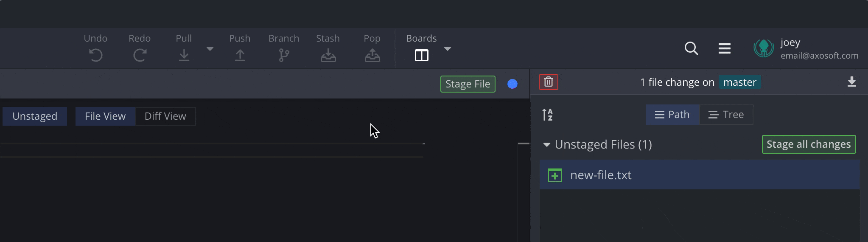
Task: Switch to Diff View mode
Action: (x=165, y=116)
